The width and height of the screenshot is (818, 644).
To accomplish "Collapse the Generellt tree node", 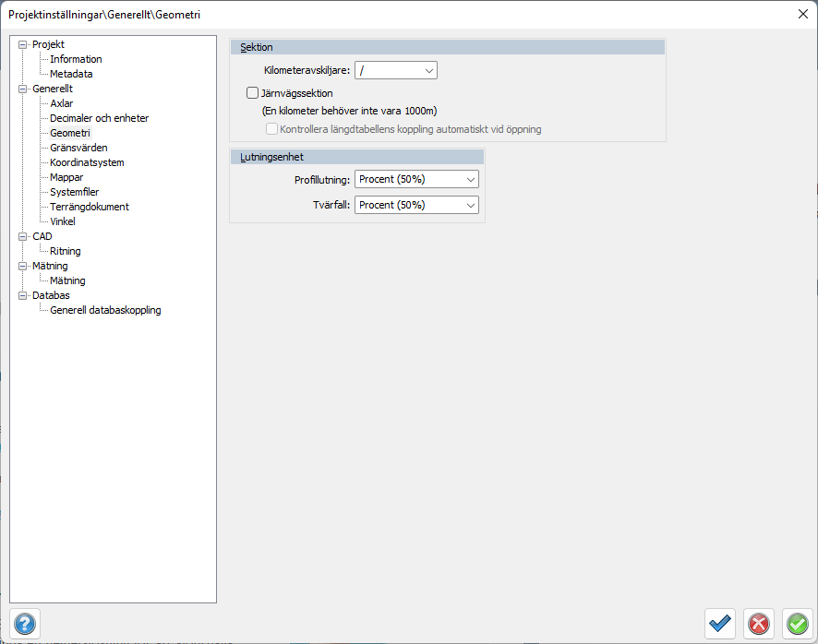I will click(23, 89).
